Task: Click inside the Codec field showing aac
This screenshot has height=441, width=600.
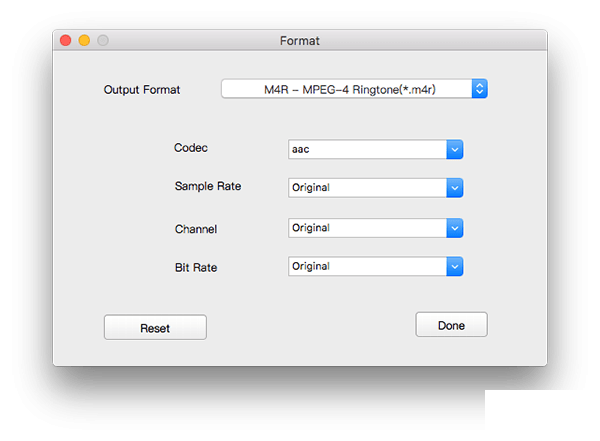Action: tap(367, 149)
